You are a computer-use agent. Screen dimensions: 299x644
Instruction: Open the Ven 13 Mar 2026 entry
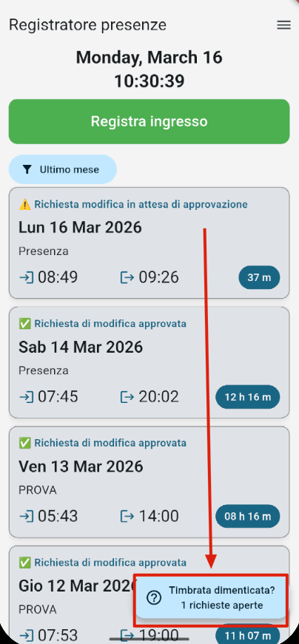(149, 482)
